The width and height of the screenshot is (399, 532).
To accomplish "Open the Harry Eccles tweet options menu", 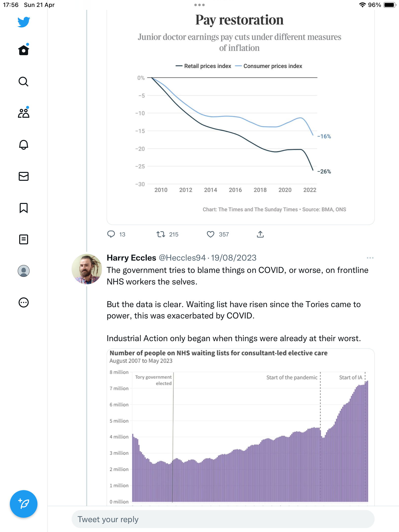I will point(370,258).
